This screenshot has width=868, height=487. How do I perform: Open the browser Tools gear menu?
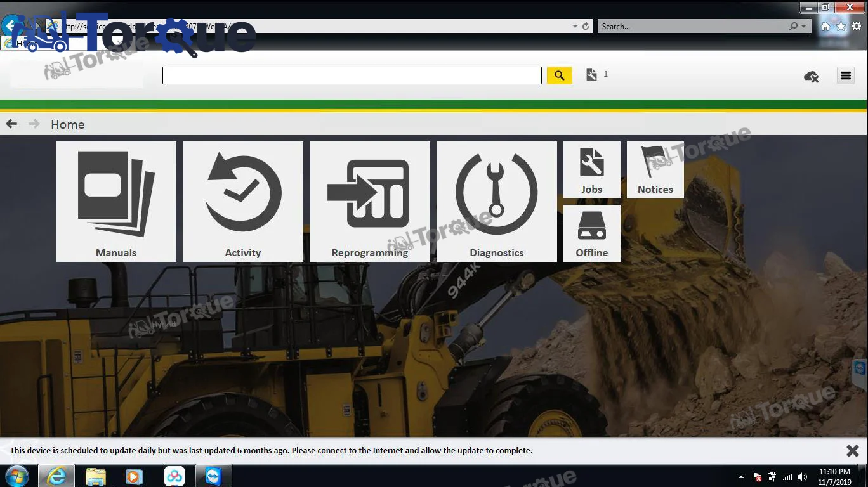857,27
